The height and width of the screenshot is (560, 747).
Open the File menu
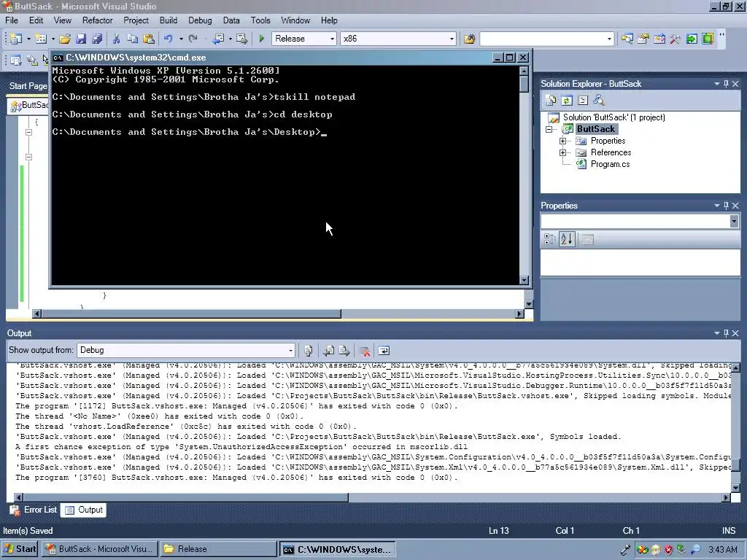(x=12, y=20)
